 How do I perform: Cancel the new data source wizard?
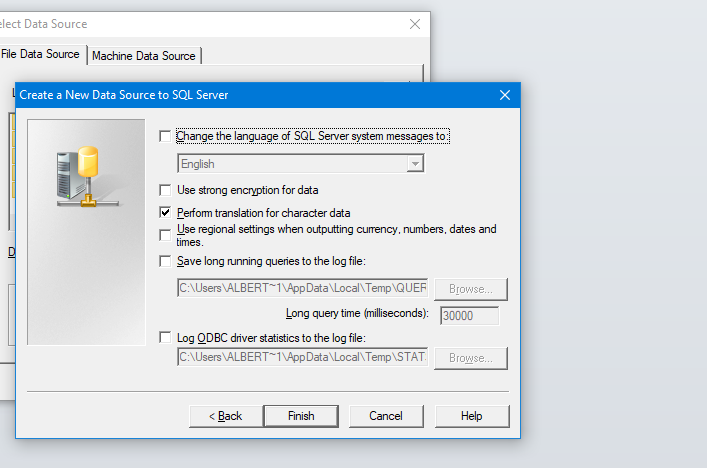[386, 416]
